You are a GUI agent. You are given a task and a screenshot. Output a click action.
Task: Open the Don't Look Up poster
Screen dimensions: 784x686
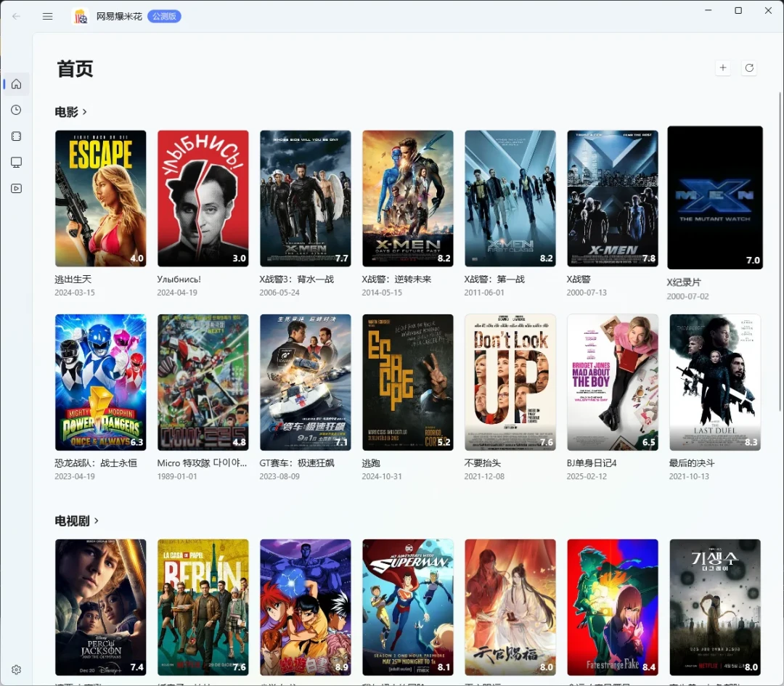point(510,383)
